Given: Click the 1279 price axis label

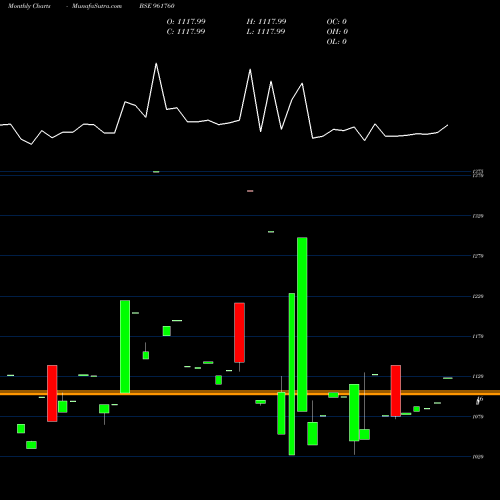Looking at the screenshot, I should [478, 256].
